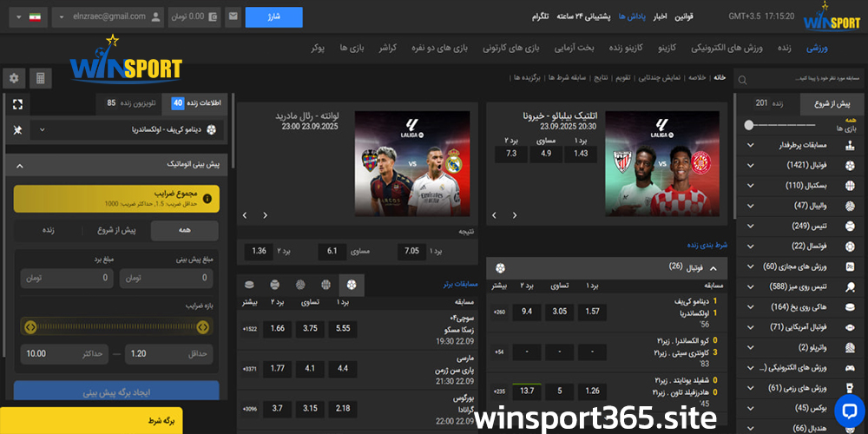The height and width of the screenshot is (434, 868).
Task: Select the basketball icon in top matches
Action: click(x=325, y=284)
